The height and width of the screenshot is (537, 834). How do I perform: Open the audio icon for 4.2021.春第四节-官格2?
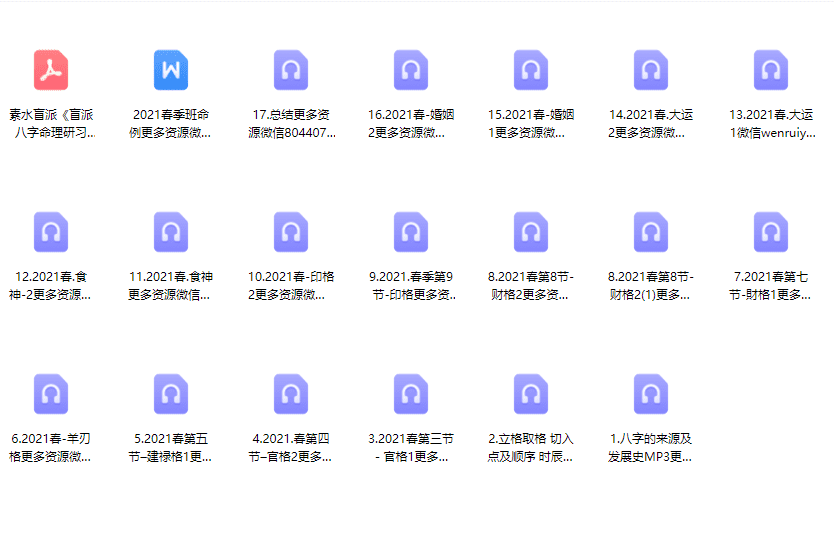[291, 395]
